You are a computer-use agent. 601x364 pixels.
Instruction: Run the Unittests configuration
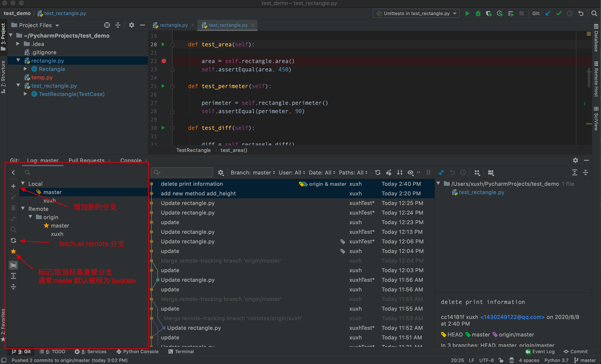(467, 13)
